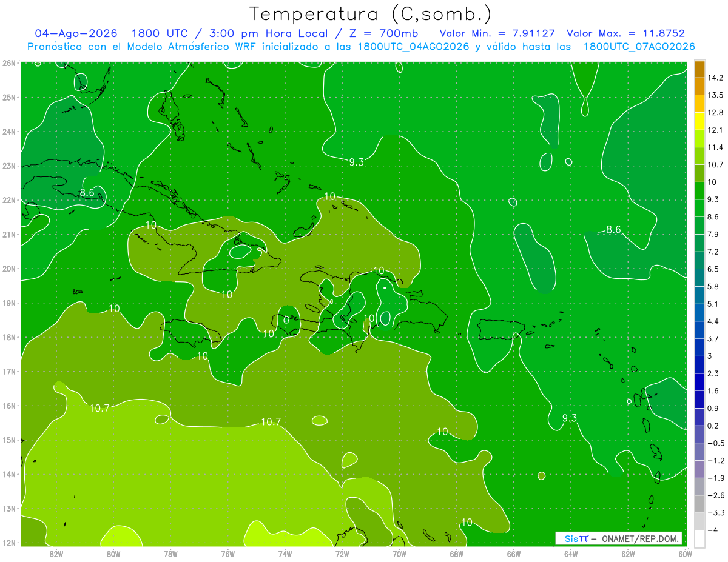
Task: Click the 18N latitude axis label
Action: point(8,337)
